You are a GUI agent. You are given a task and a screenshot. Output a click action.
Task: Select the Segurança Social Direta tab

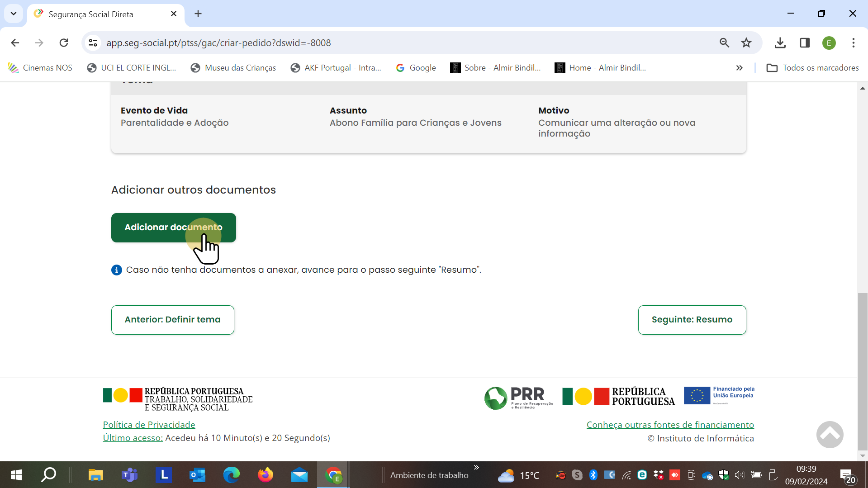coord(100,14)
